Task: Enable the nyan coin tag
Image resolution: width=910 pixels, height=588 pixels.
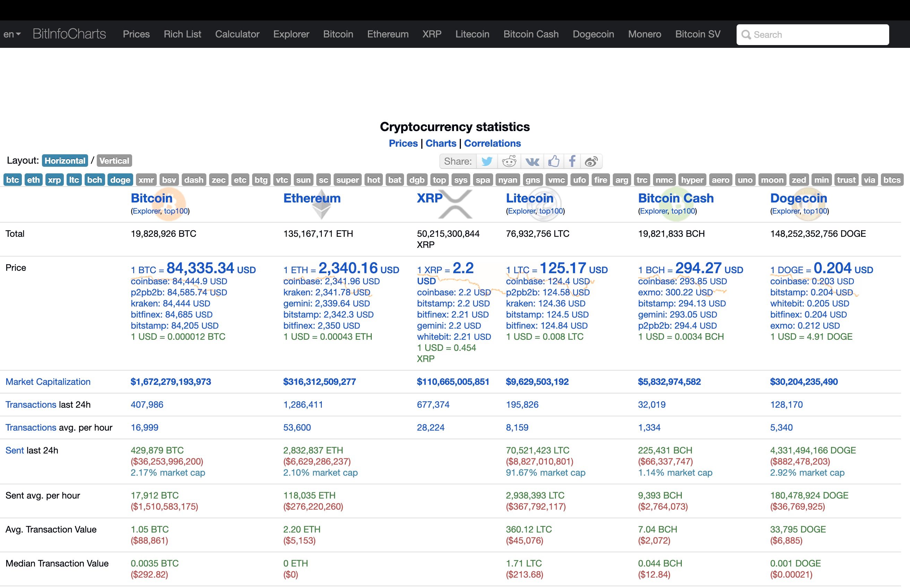Action: pos(507,180)
